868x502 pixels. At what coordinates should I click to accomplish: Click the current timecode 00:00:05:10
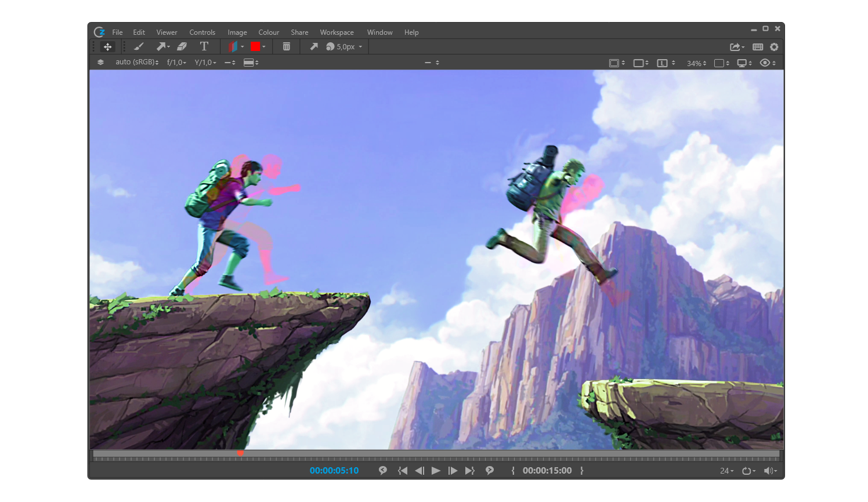point(334,471)
